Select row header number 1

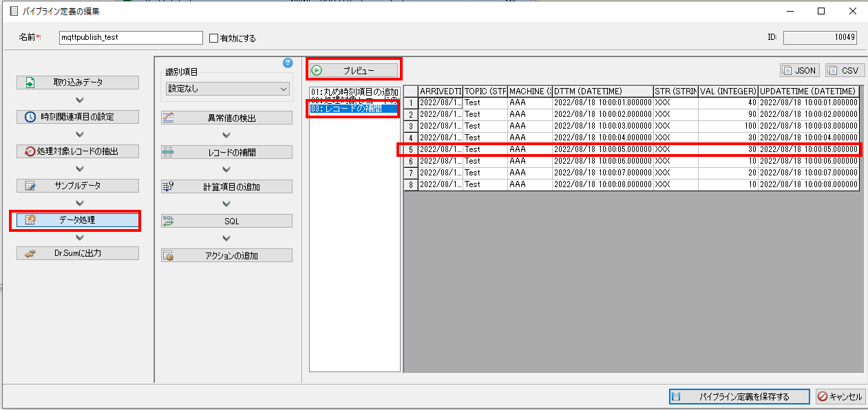[411, 102]
